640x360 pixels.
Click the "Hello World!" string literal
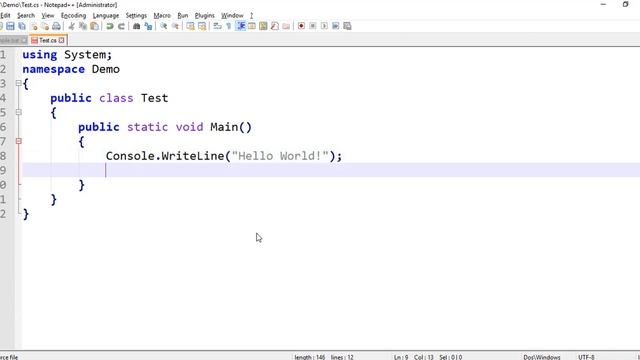(x=280, y=156)
